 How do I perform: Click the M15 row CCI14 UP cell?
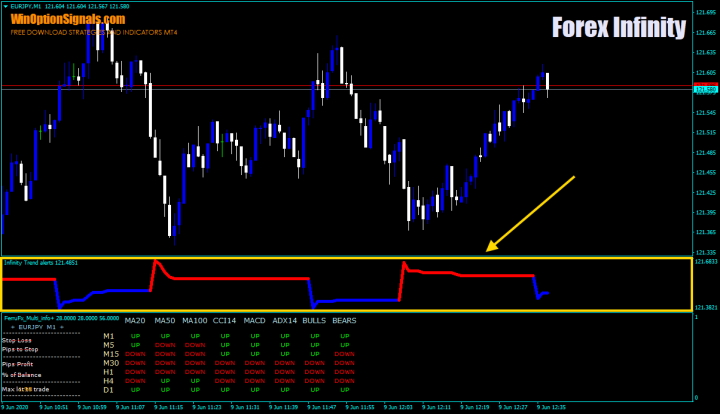pyautogui.click(x=225, y=354)
